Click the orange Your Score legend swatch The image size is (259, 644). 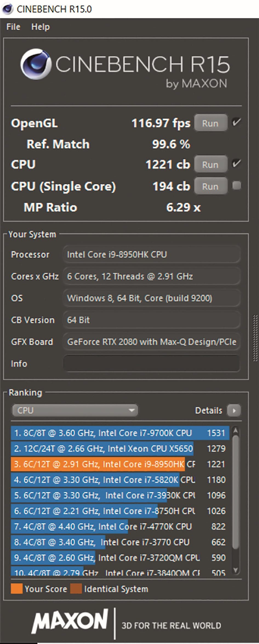click(16, 589)
